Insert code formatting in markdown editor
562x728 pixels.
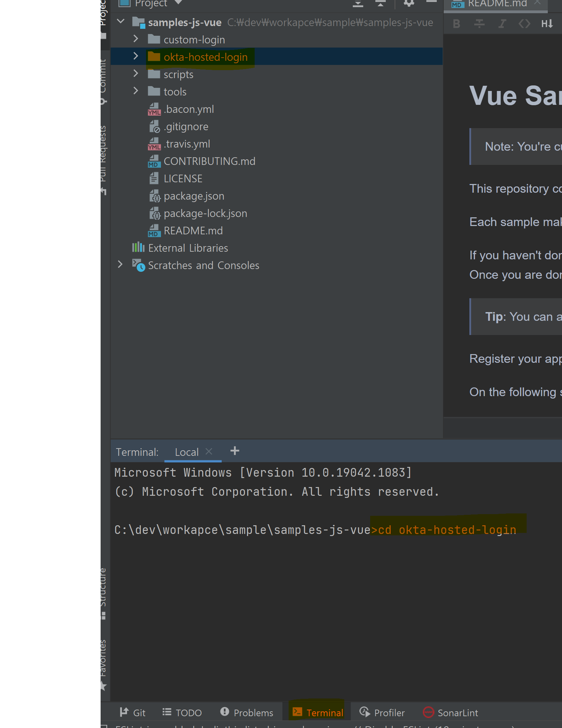pos(524,24)
